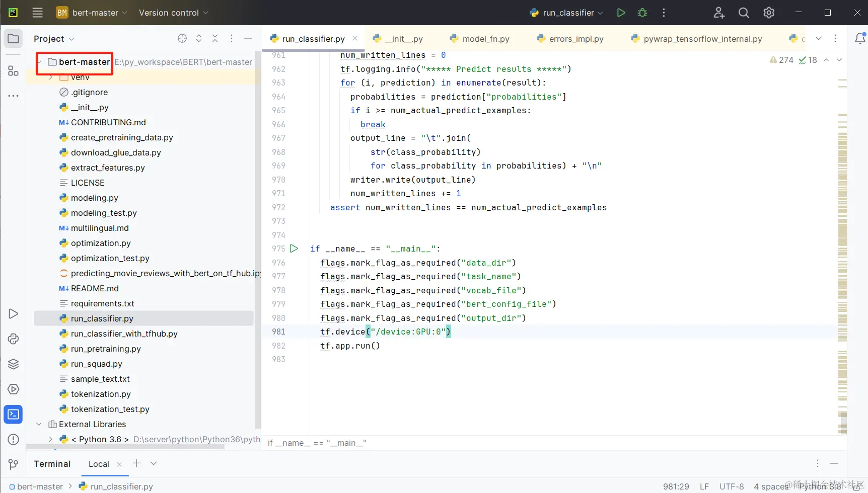The image size is (868, 493).
Task: Go to next highlighted error arrow
Action: tap(839, 60)
